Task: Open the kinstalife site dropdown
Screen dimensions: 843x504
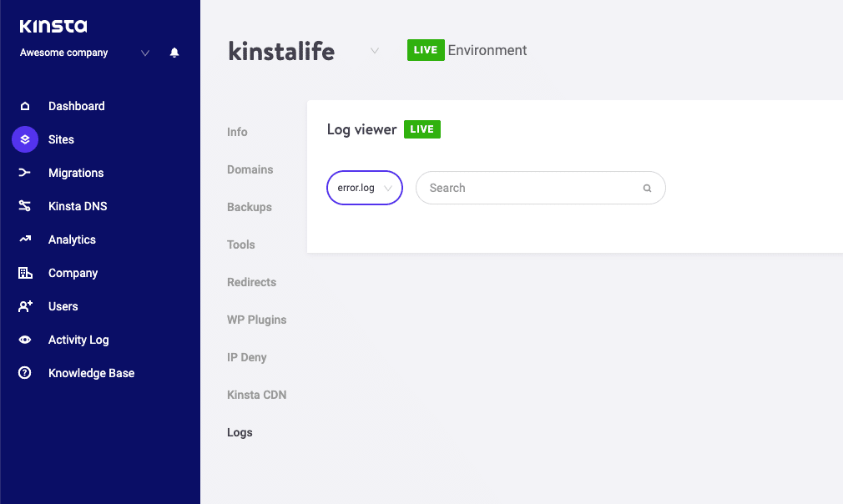Action: pyautogui.click(x=374, y=50)
